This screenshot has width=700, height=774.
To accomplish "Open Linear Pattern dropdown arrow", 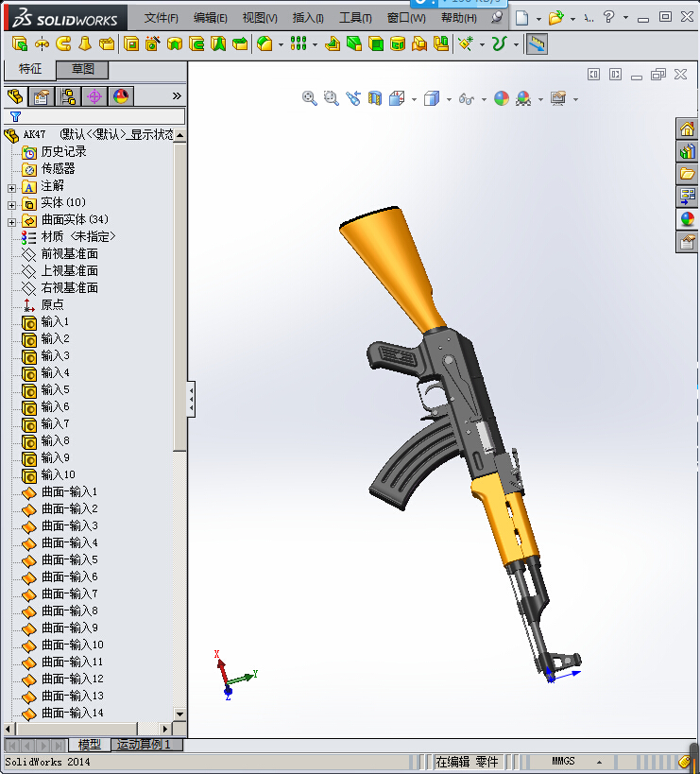I will point(315,45).
